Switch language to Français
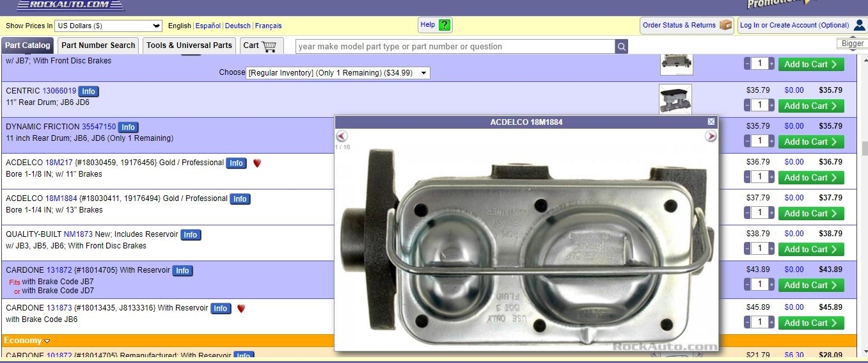 point(269,26)
